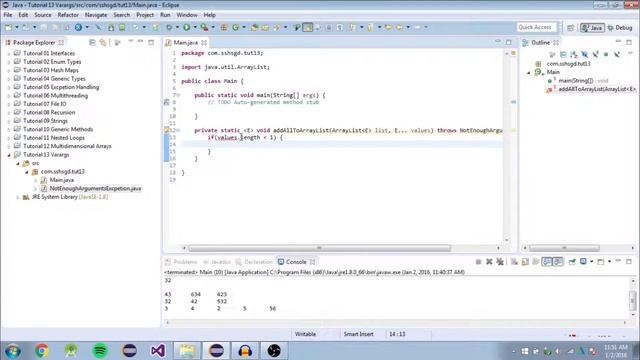Viewport: 640px width, 360px height.
Task: Click the Pin Console icon
Action: point(572,262)
